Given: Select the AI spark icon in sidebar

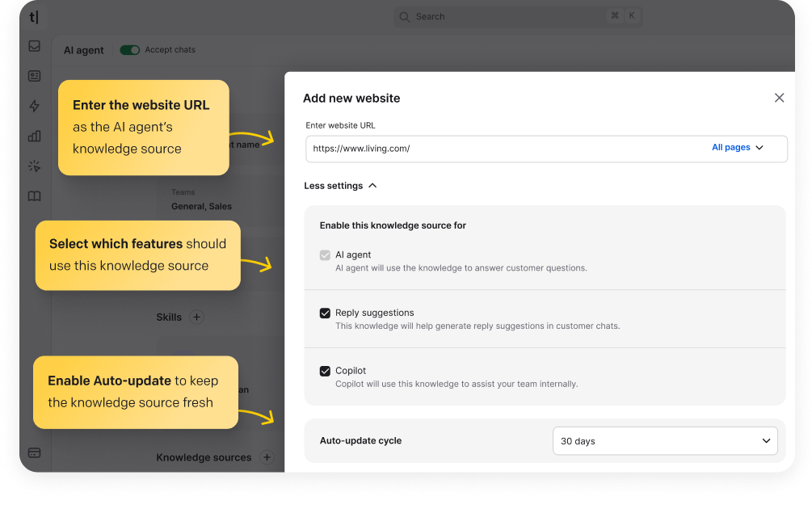Looking at the screenshot, I should click(x=34, y=166).
